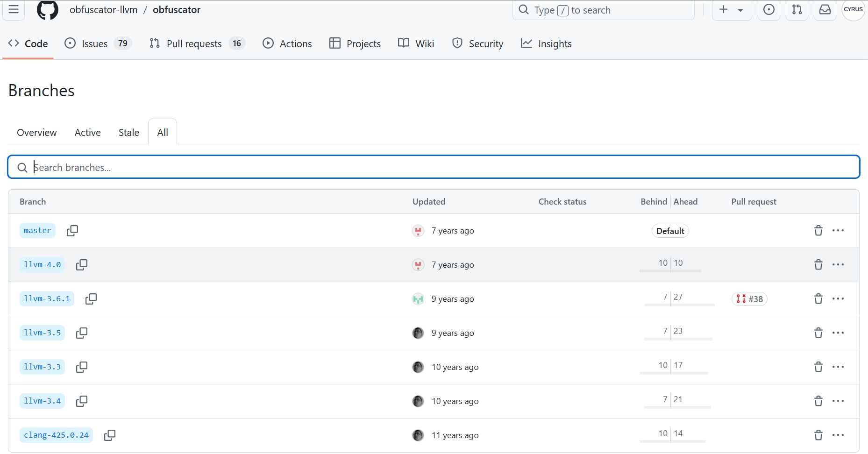Open more options for llvm-3.6.1 branch
The width and height of the screenshot is (868, 454).
(838, 298)
